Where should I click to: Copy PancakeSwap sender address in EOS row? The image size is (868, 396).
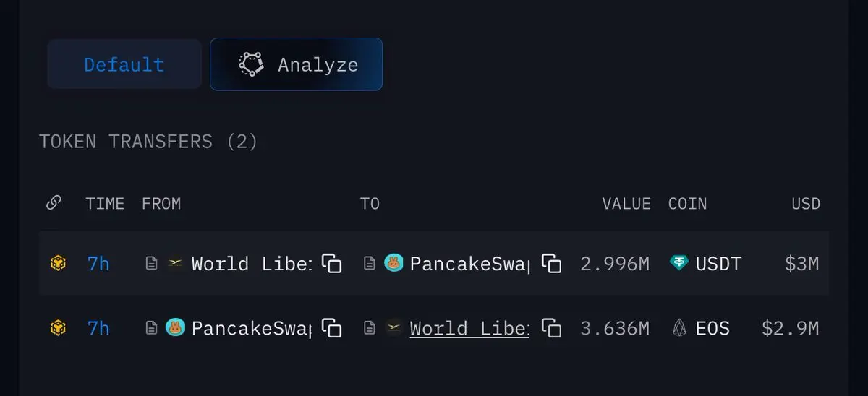point(331,328)
